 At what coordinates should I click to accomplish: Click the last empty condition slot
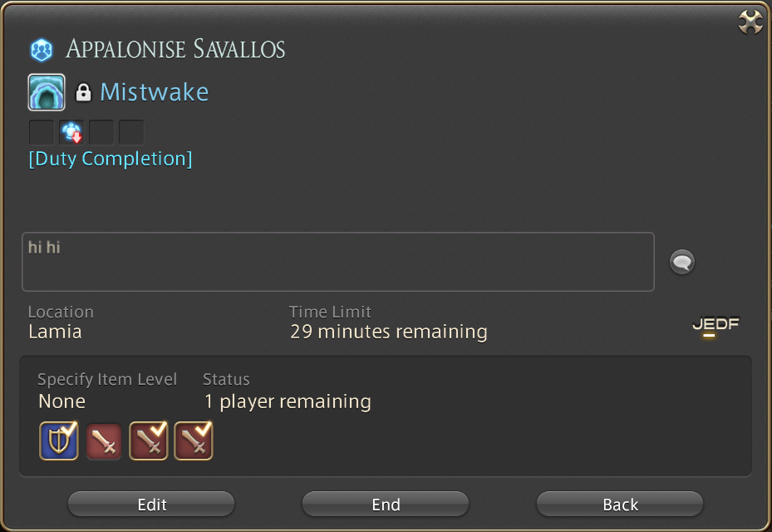[x=131, y=132]
